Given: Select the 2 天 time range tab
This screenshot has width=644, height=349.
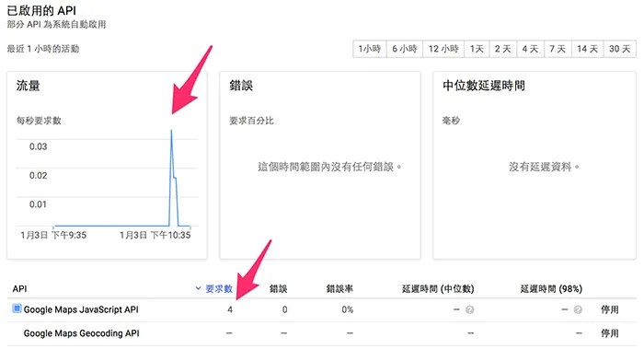Looking at the screenshot, I should coord(502,49).
